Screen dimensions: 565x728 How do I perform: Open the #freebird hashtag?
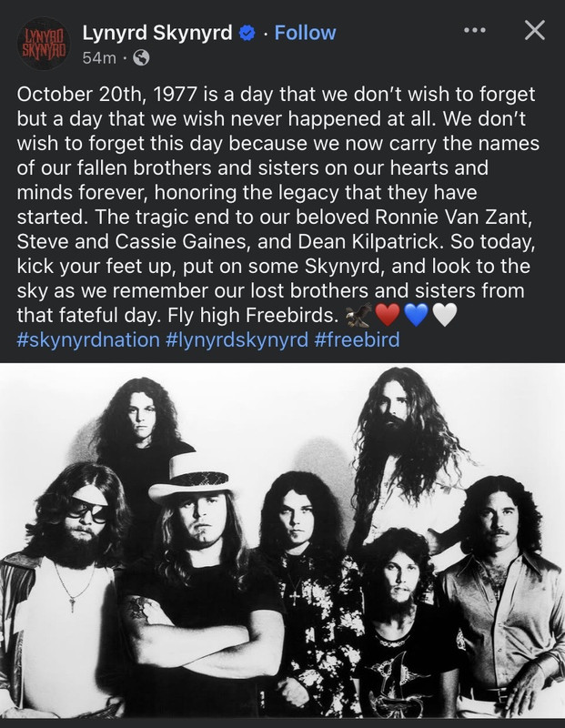357,339
